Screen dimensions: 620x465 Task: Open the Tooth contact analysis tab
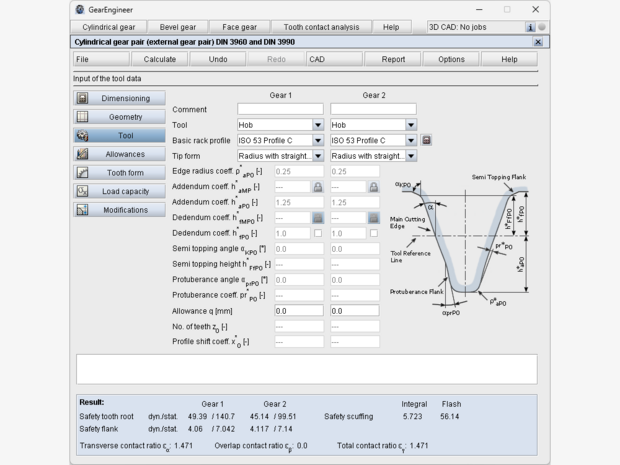[x=321, y=27]
